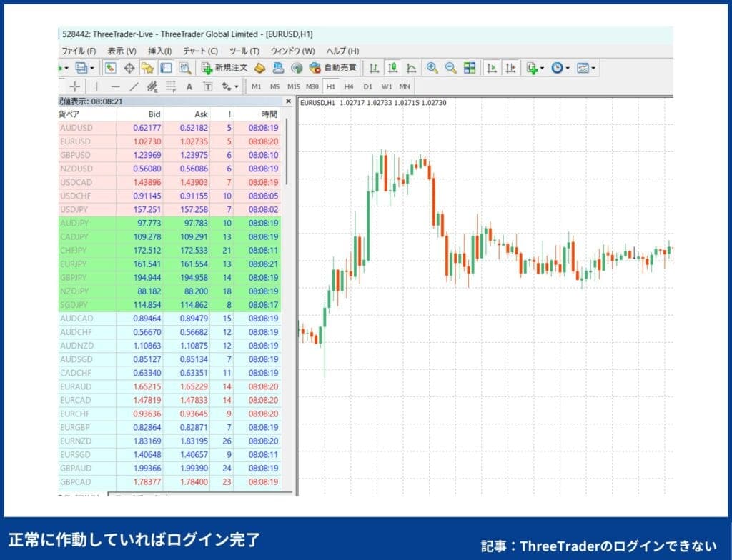Image resolution: width=732 pixels, height=560 pixels.
Task: Select the arrows objects icon
Action: tap(227, 86)
